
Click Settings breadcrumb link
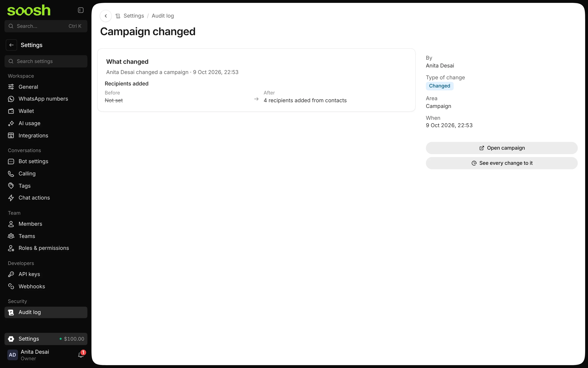point(134,16)
